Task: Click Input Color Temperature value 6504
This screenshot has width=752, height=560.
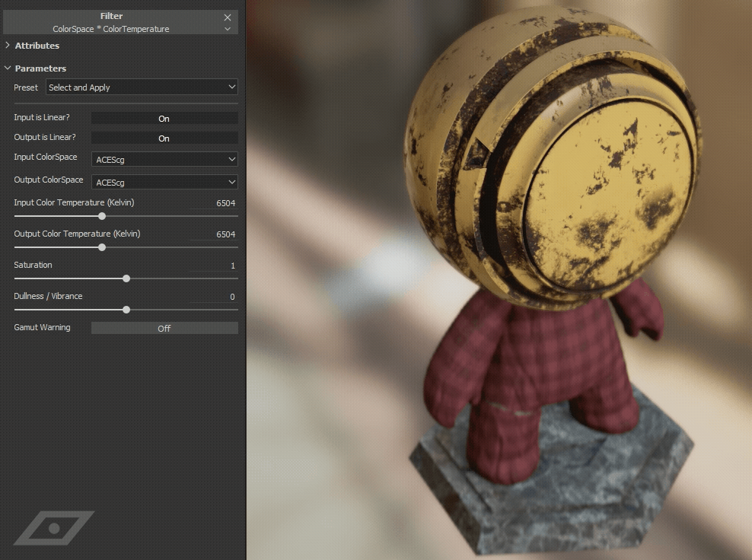Action: (225, 203)
